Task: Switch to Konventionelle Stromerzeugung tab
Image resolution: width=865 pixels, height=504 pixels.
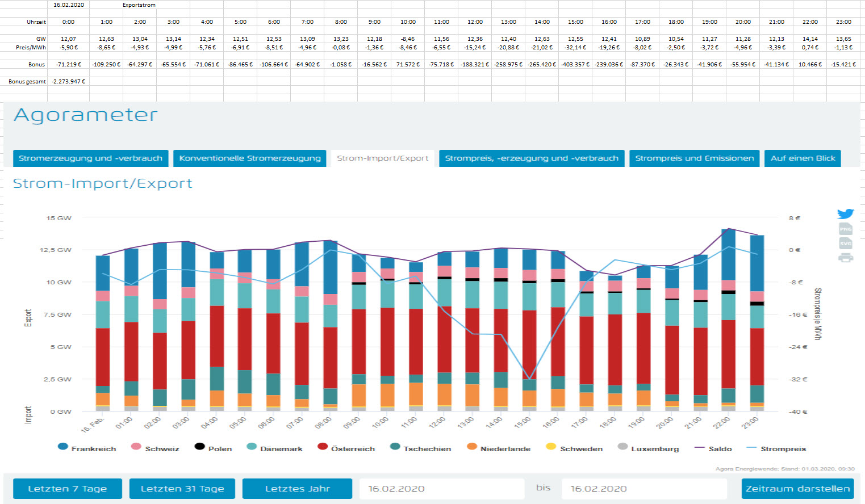Action: click(250, 158)
